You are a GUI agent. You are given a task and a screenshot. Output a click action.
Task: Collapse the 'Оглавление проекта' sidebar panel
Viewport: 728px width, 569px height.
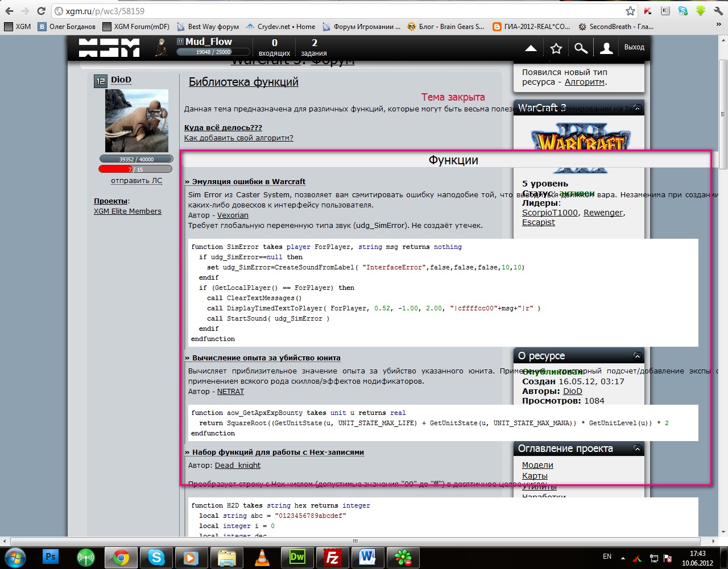click(x=638, y=449)
